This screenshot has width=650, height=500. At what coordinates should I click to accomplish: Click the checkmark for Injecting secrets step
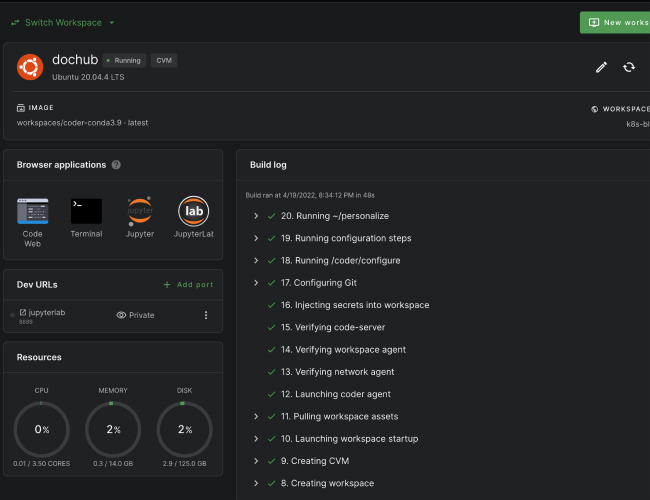tap(272, 305)
